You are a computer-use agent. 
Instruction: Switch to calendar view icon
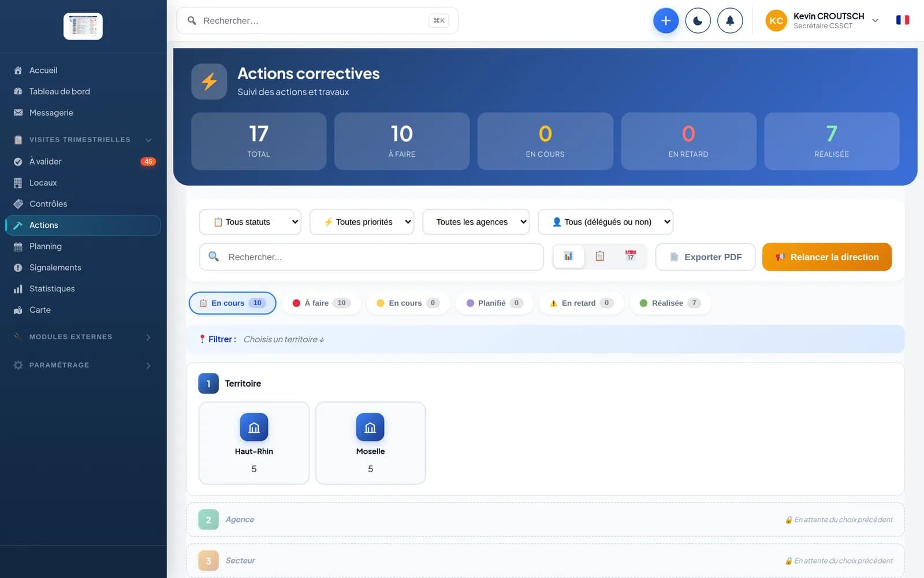pos(631,256)
